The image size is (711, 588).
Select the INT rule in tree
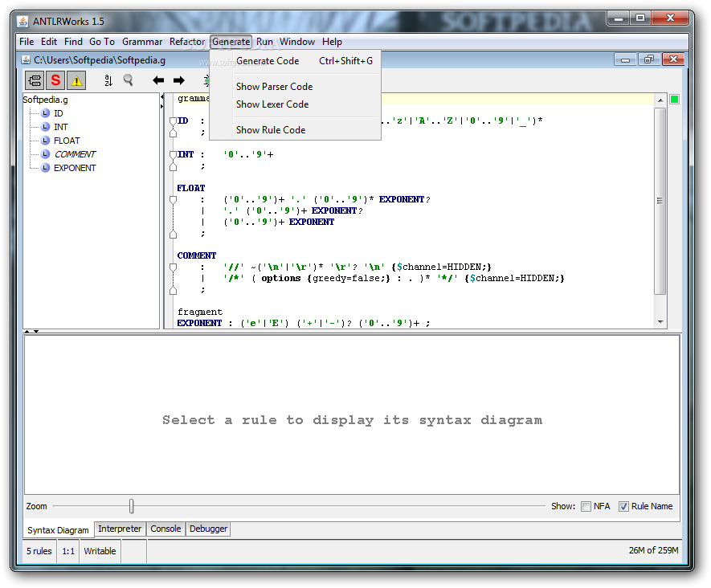pos(61,127)
